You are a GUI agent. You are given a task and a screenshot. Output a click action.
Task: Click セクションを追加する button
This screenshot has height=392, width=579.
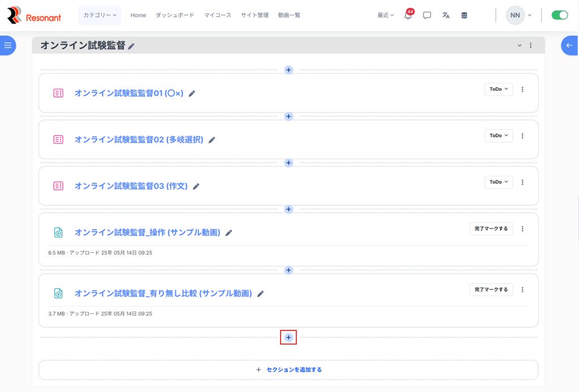point(288,370)
